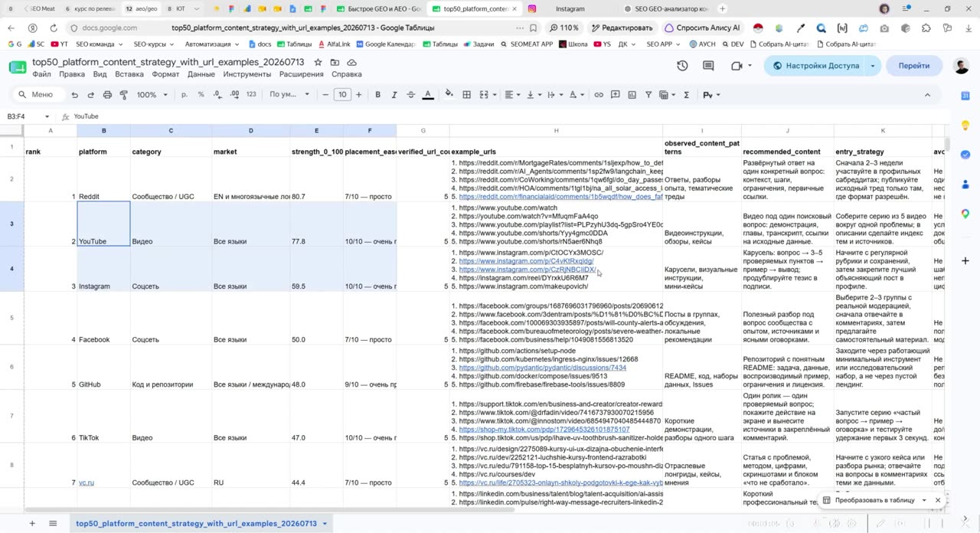Star this spreadsheet document
The width and height of the screenshot is (980, 533).
tap(318, 62)
